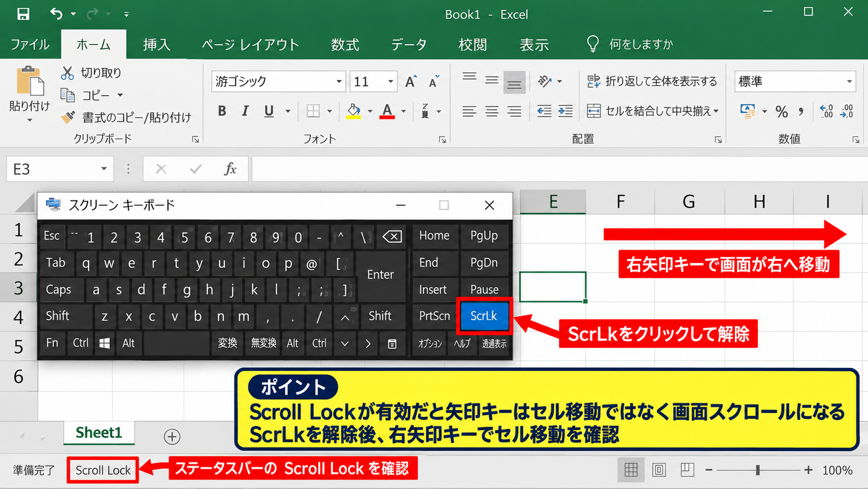Open the borders dropdown arrow

click(329, 111)
